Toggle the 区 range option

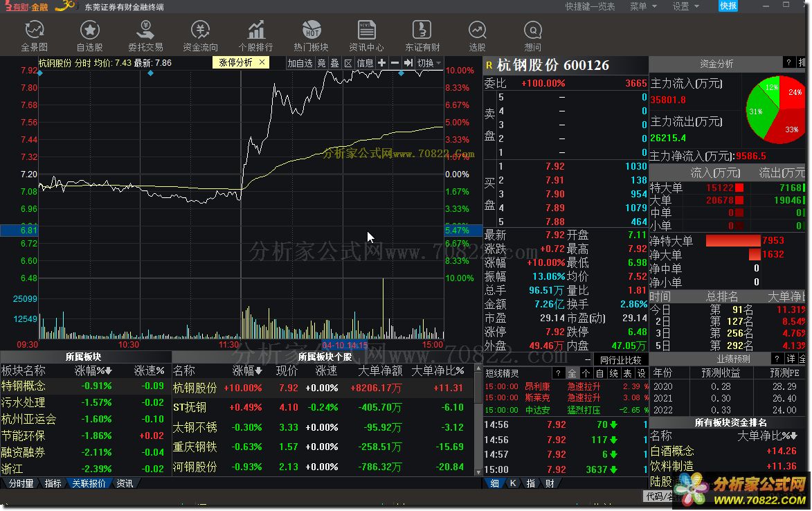[x=348, y=63]
